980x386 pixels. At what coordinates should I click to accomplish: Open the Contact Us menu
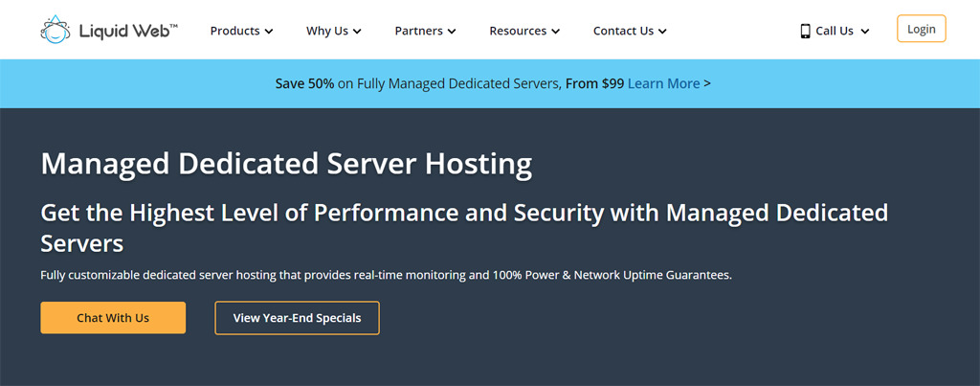630,31
